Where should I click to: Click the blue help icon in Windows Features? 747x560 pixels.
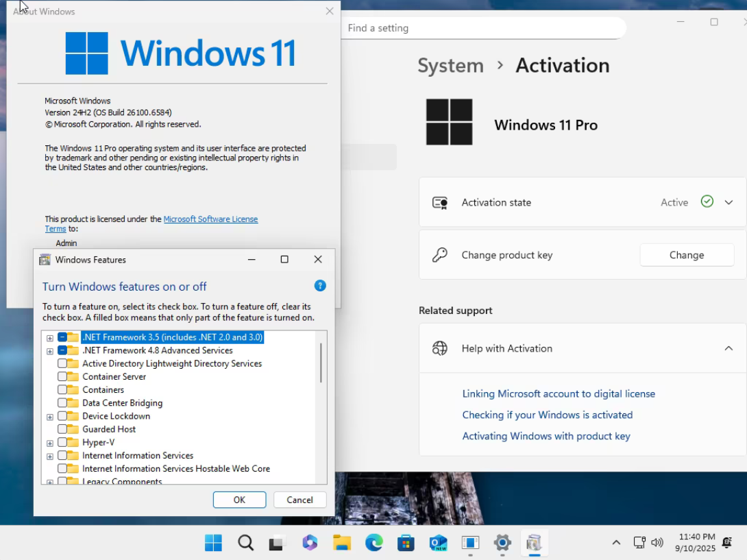pos(320,286)
